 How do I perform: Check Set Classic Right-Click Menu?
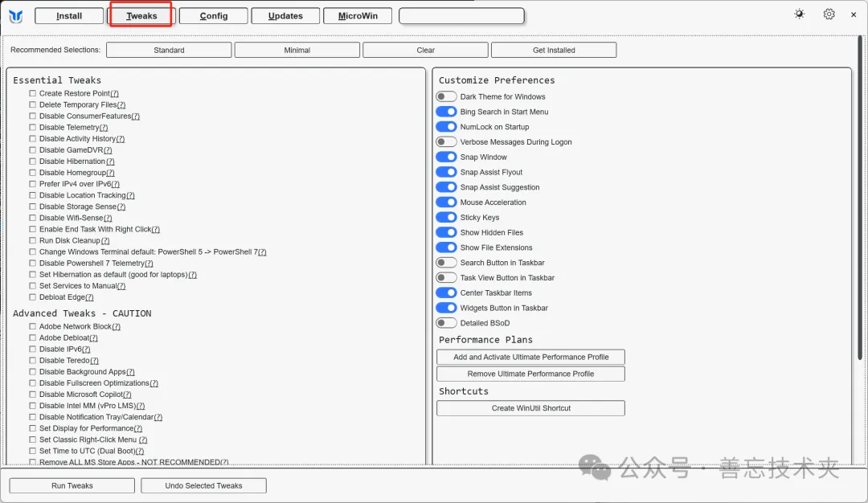33,440
